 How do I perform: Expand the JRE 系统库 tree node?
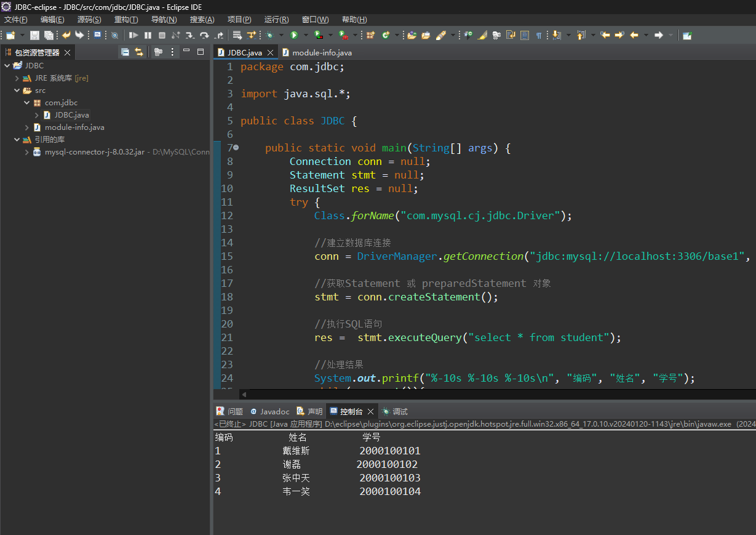[17, 78]
